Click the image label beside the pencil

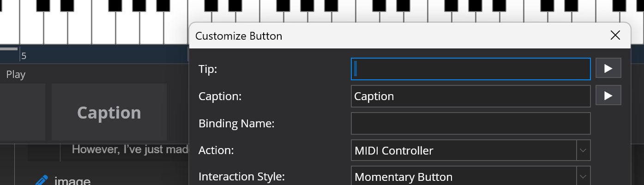pyautogui.click(x=72, y=180)
